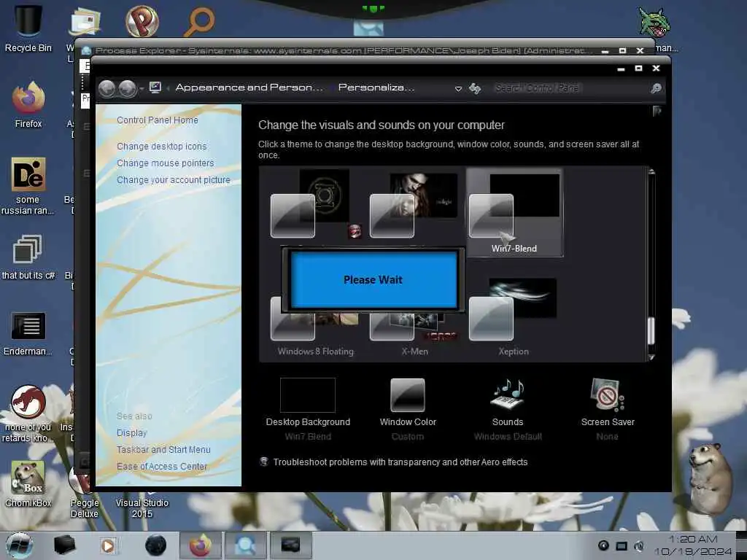This screenshot has height=560, width=747.
Task: Open Change mouse pointers link
Action: tap(166, 163)
